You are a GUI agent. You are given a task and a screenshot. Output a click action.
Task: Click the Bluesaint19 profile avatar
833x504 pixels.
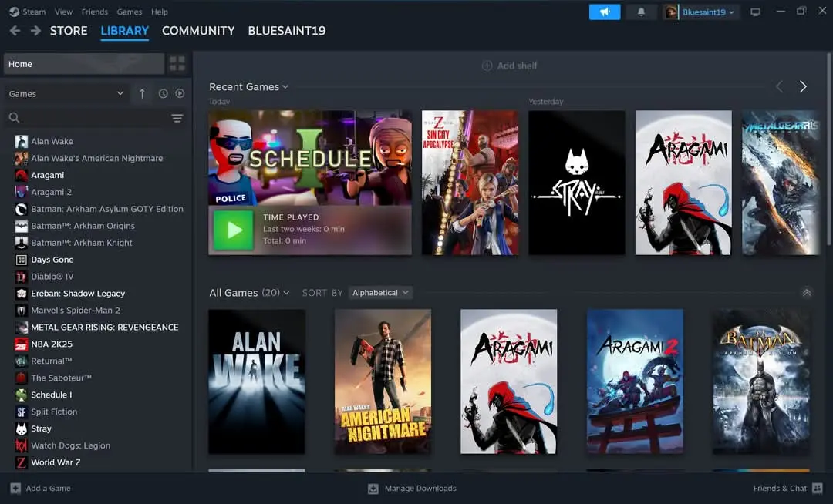[671, 12]
